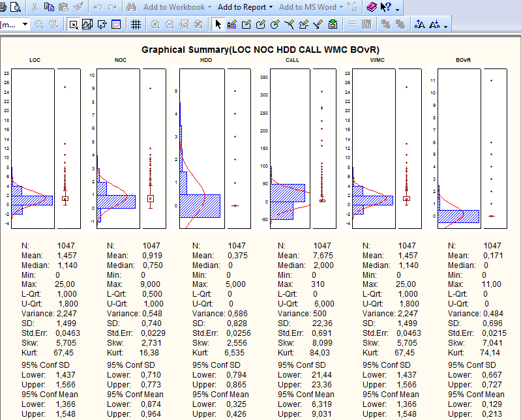Select the arrow pointer selection tool

218,25
